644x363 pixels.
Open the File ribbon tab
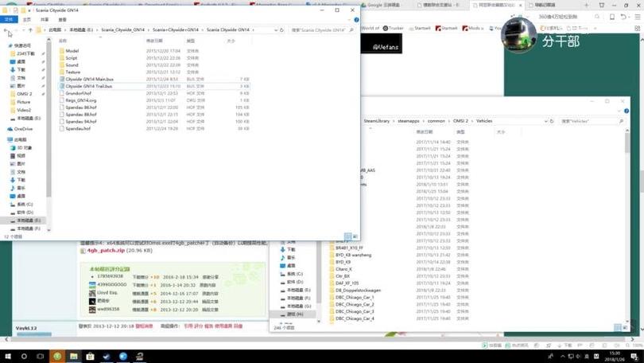tap(9, 19)
